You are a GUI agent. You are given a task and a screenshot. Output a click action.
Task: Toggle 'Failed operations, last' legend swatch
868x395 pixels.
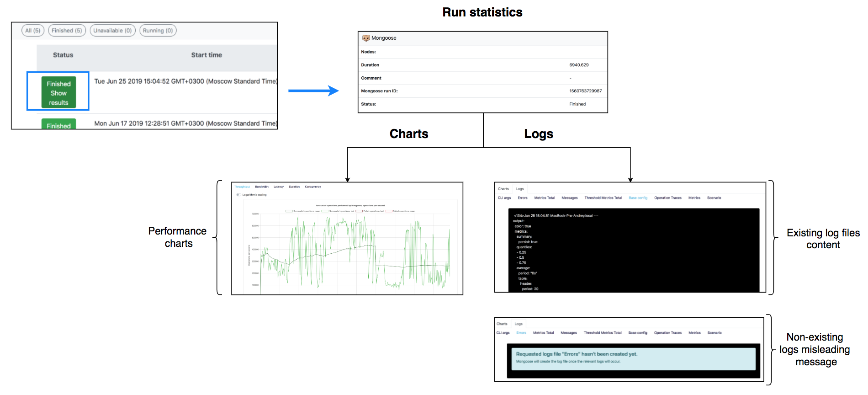tap(360, 211)
